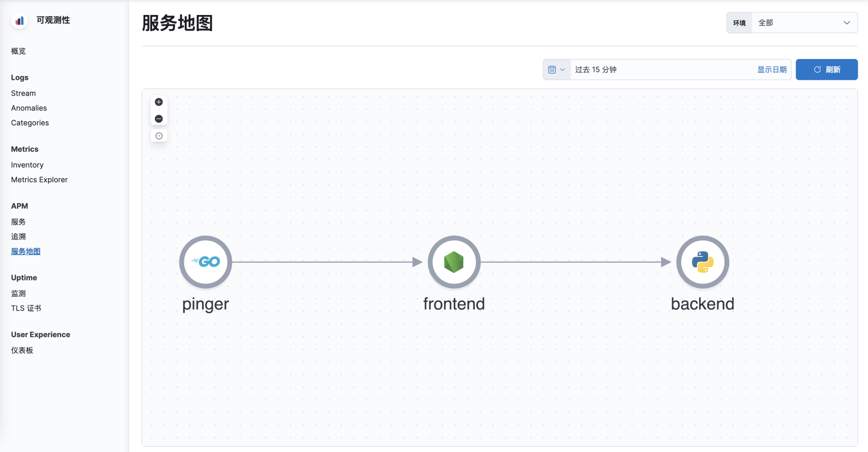The image size is (868, 452).
Task: Go to the Anomalies page
Action: click(28, 108)
